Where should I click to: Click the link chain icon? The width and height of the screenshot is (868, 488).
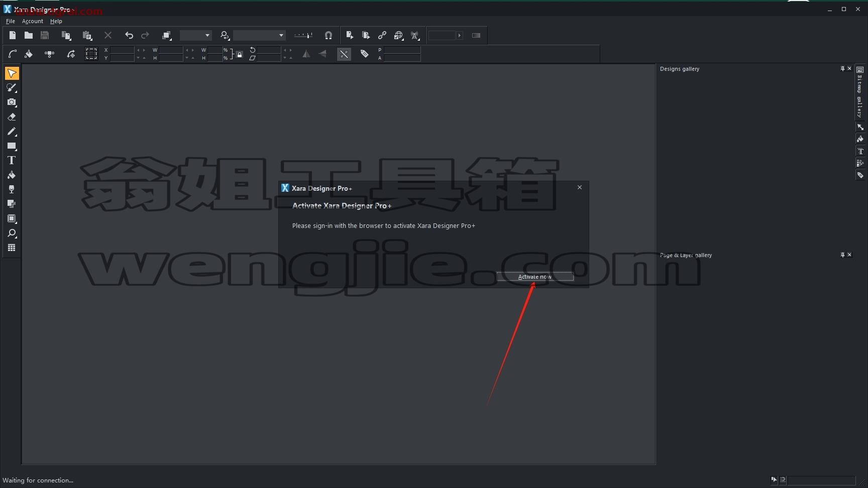(x=382, y=35)
